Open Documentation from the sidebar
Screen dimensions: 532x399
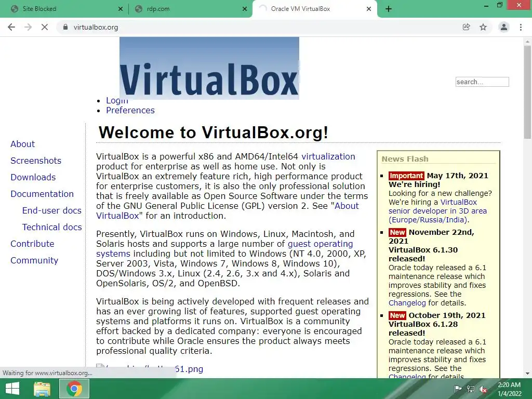tap(42, 194)
